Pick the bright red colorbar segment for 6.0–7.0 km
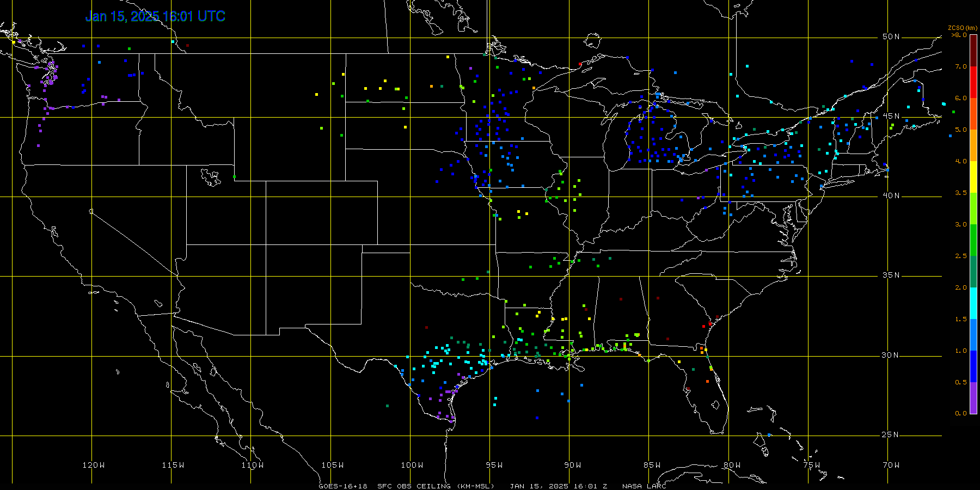The width and height of the screenshot is (980, 490). coord(973,82)
